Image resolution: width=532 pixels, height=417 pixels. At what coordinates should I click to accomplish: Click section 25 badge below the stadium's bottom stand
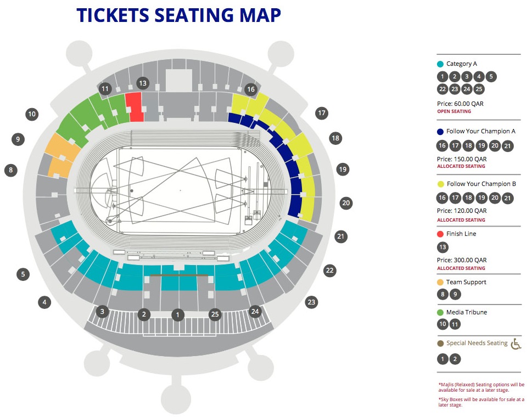coord(215,314)
